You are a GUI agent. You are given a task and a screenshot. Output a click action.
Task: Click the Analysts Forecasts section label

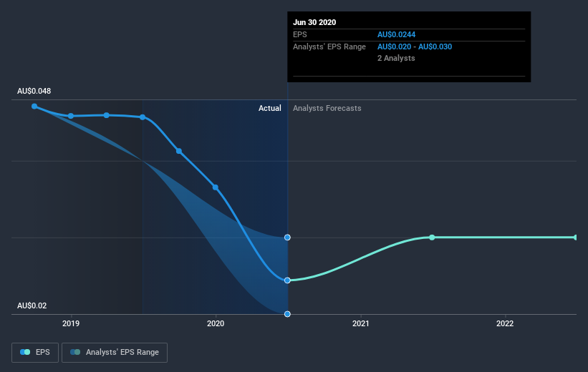[x=327, y=108]
